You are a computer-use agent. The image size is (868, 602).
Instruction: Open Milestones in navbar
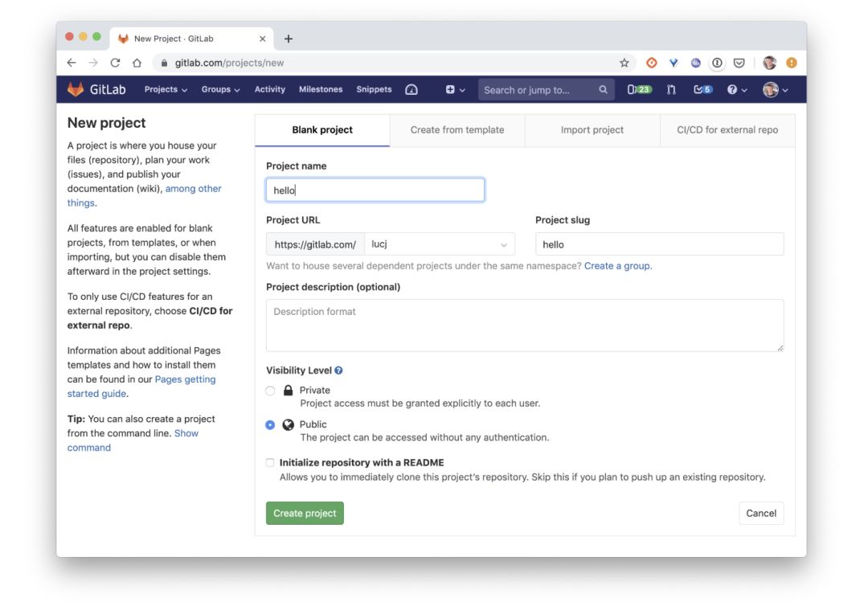(321, 89)
